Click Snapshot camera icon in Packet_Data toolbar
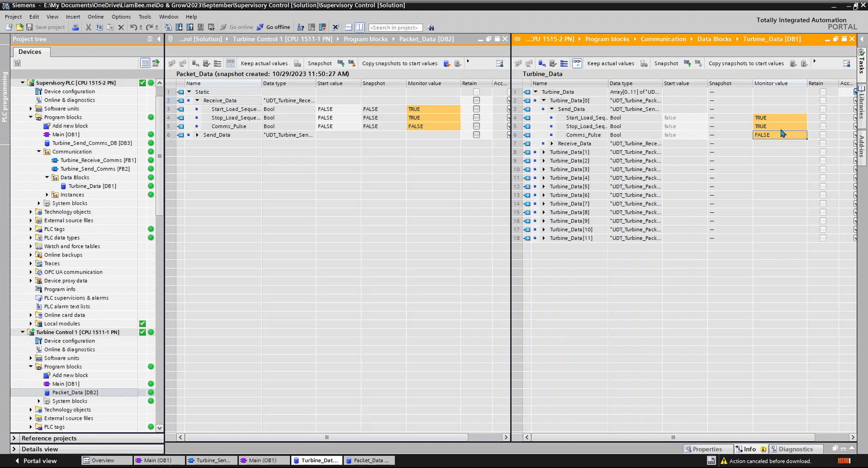Viewport: 868px width, 468px height. coord(298,63)
